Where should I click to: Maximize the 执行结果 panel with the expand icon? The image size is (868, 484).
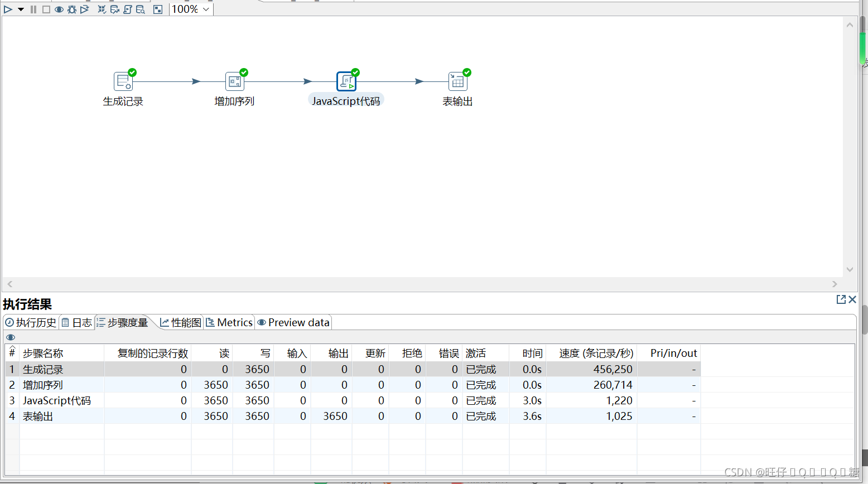pyautogui.click(x=841, y=299)
